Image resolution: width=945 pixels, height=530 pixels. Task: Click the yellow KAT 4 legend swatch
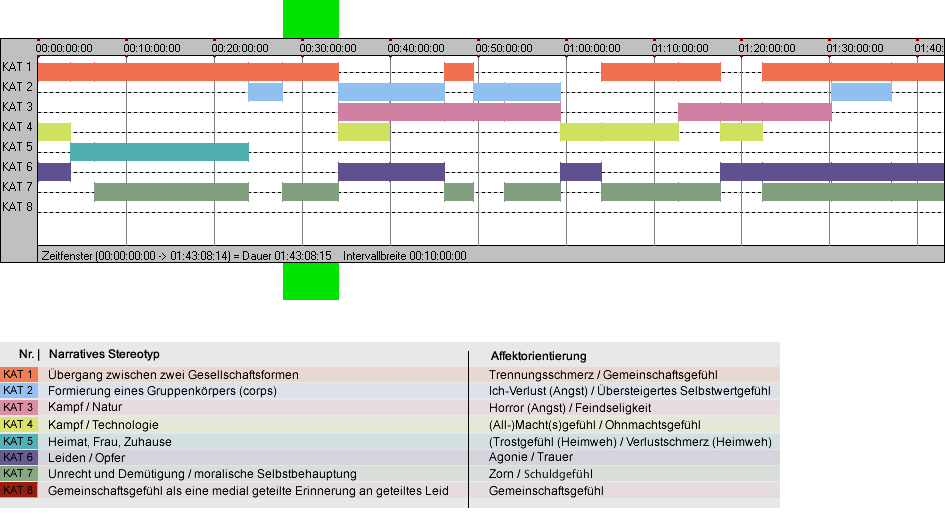point(19,424)
